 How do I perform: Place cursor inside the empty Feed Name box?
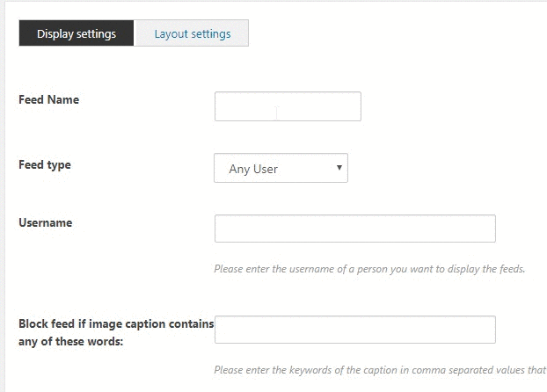(x=288, y=106)
